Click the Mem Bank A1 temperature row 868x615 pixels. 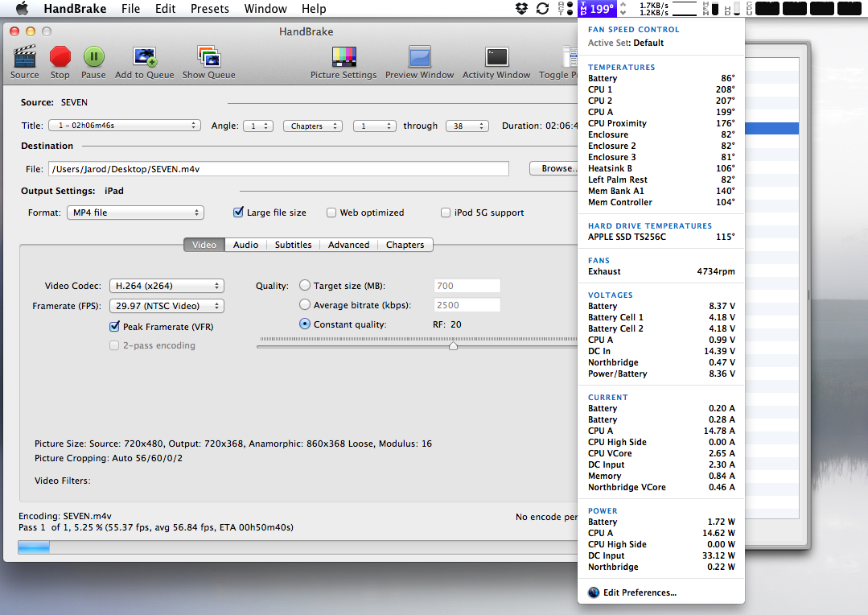click(661, 191)
